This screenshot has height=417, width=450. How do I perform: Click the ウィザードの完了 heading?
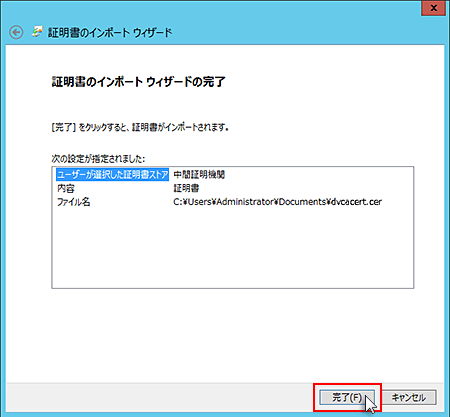(139, 82)
